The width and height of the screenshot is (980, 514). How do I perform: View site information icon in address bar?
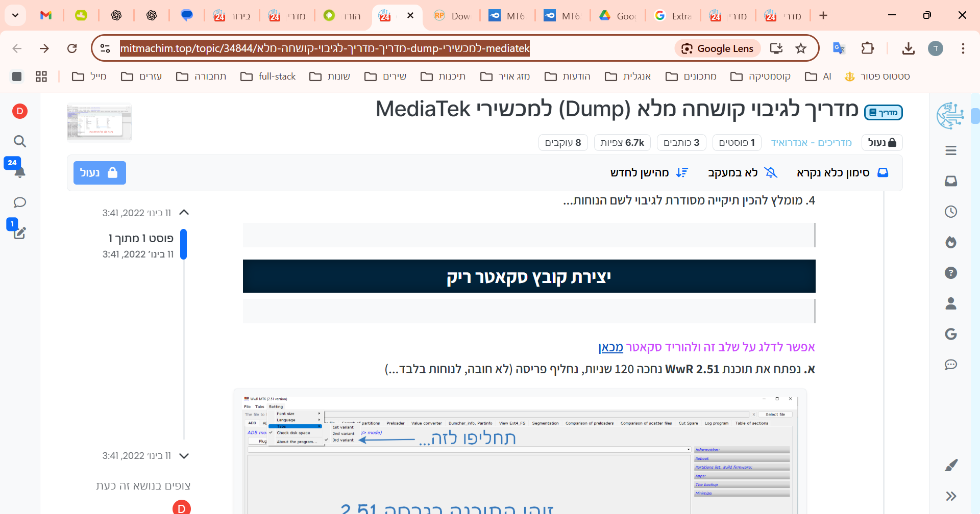point(105,48)
